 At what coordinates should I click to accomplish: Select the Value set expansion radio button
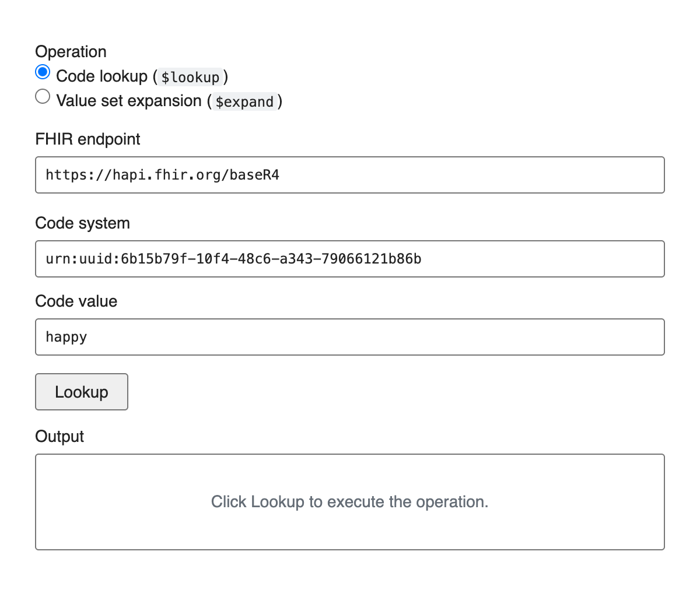[x=43, y=96]
